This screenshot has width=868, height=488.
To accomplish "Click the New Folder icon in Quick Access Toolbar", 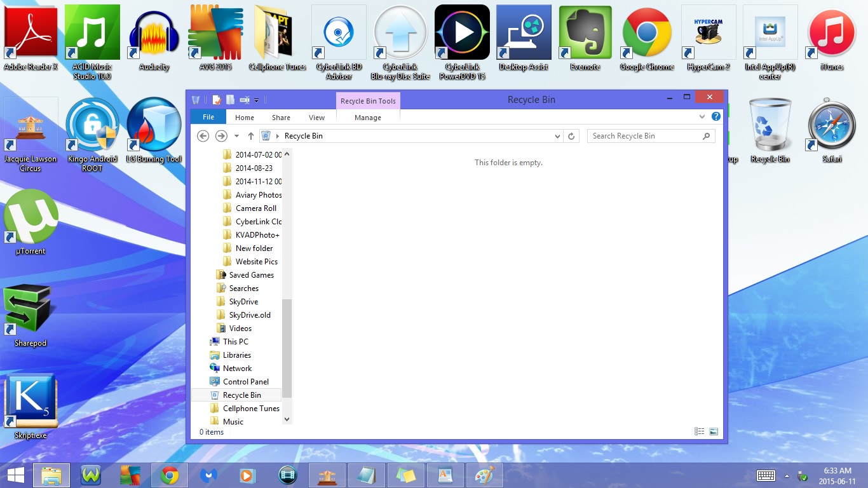I will tap(230, 100).
